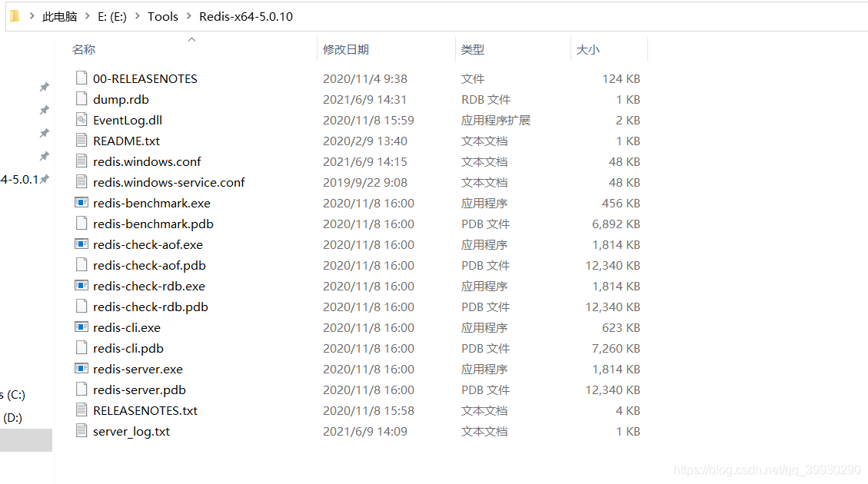Click the redis-check-rdb.pdb file icon
The width and height of the screenshot is (868, 484).
coord(81,307)
